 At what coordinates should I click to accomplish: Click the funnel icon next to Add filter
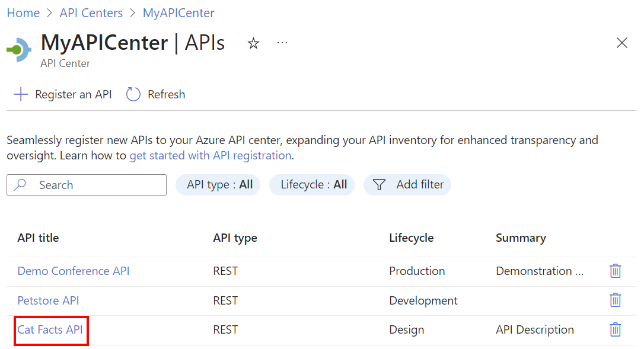[x=378, y=185]
